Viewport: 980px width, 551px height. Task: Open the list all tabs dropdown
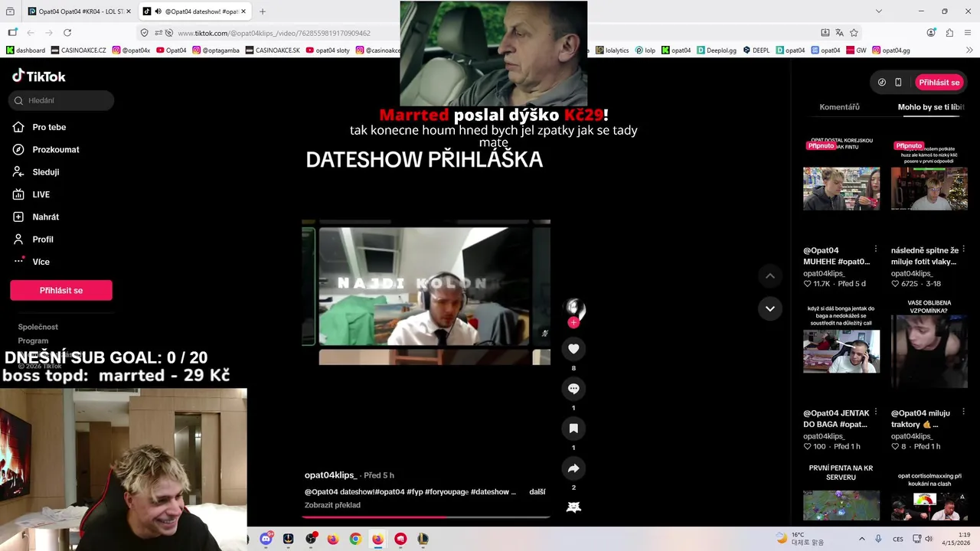[878, 11]
